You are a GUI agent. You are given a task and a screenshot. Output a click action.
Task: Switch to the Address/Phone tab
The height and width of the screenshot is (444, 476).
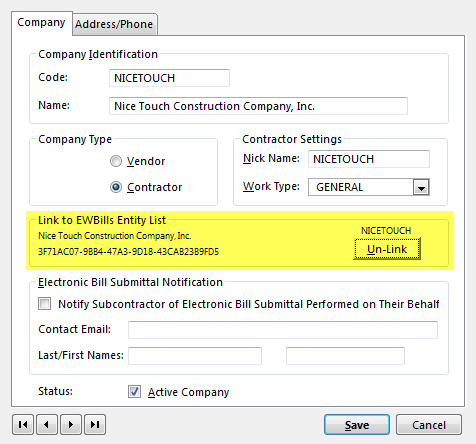(114, 24)
